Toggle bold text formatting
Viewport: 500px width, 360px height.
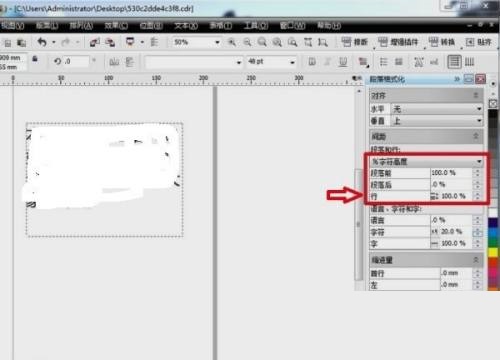pos(312,62)
